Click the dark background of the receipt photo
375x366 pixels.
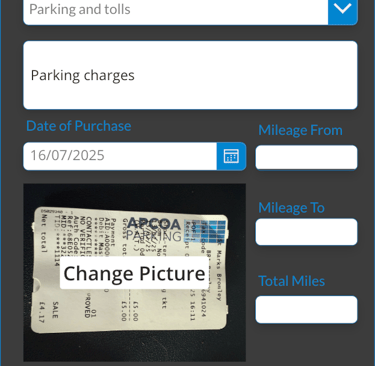point(134,347)
